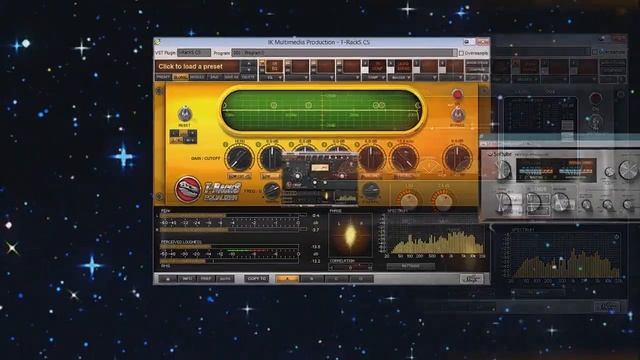Open the second chain slot module dropdown

coord(297,77)
